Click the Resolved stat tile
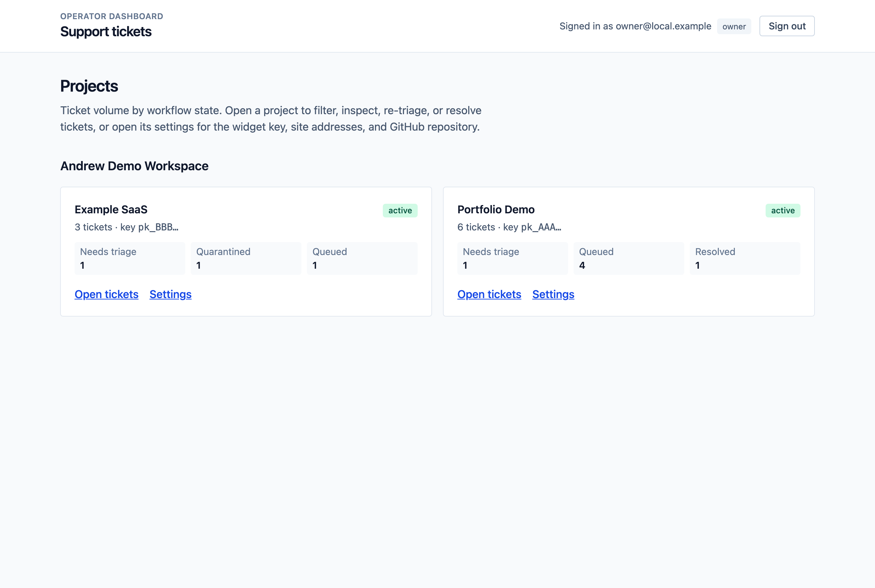875x588 pixels. [x=745, y=258]
